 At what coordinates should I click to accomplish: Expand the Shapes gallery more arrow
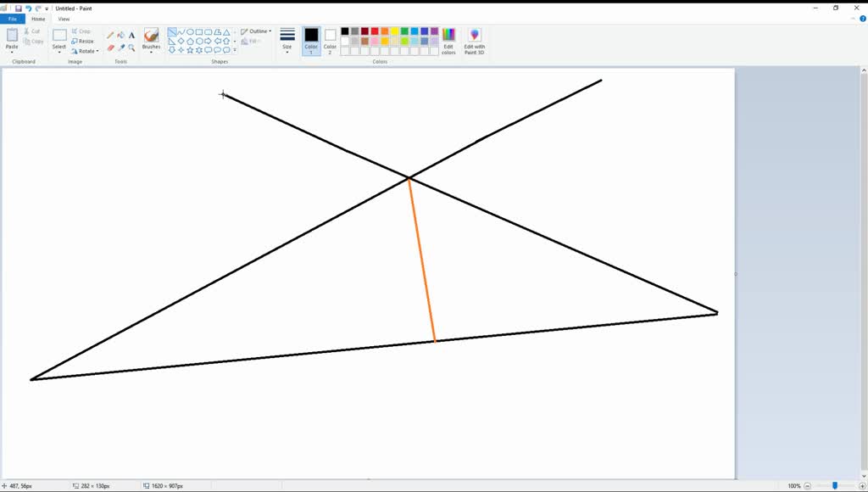[235, 50]
